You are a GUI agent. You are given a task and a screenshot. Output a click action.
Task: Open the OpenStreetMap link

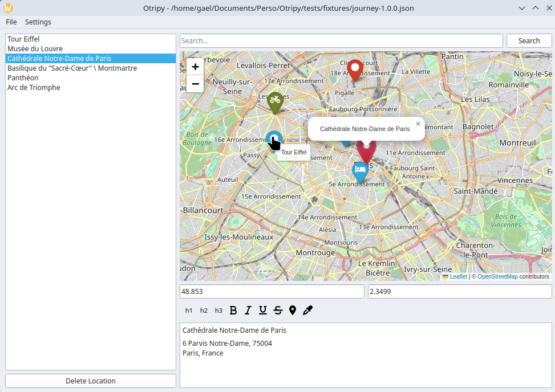(x=497, y=276)
